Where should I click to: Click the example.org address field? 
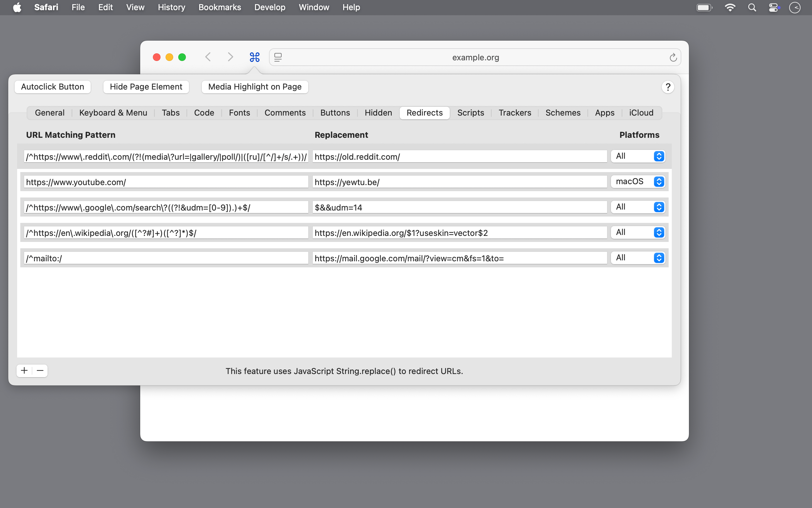coord(475,57)
